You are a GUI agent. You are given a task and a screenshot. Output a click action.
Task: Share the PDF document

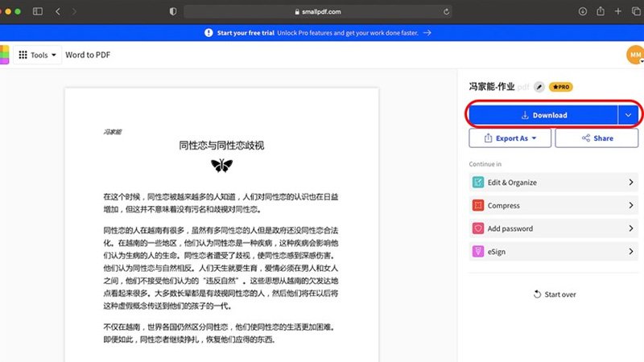[597, 138]
